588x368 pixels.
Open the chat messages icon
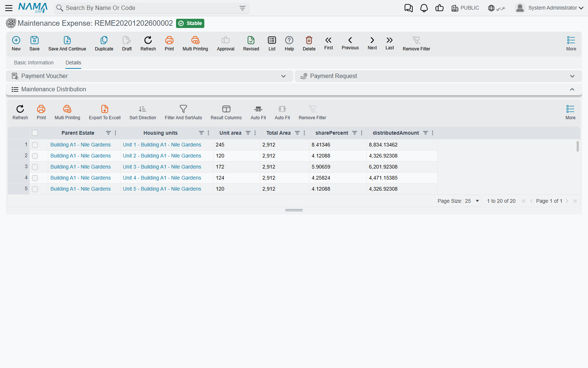pos(409,8)
